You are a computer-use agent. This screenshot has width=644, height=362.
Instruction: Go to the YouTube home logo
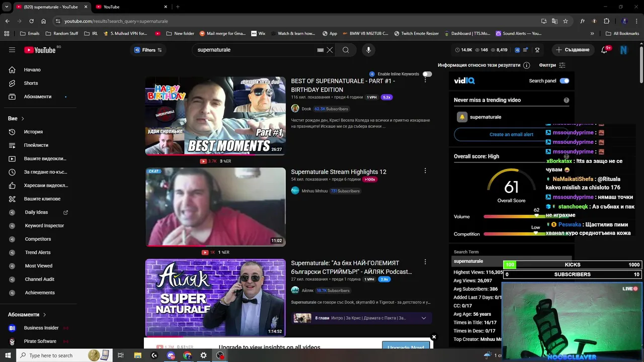(40, 50)
